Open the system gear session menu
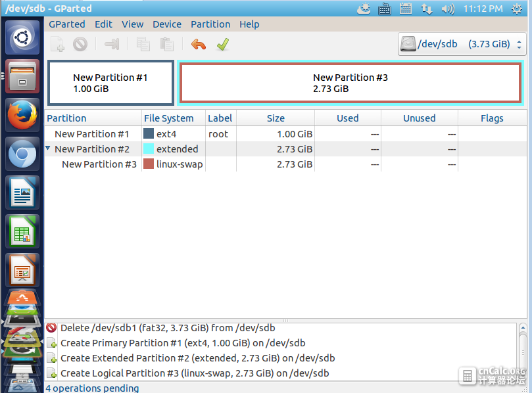This screenshot has height=393, width=532. [x=517, y=9]
